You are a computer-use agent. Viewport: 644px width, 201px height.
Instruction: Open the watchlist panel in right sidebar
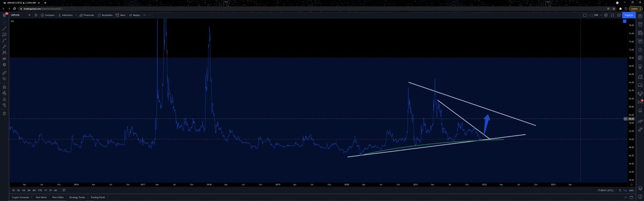tap(640, 16)
